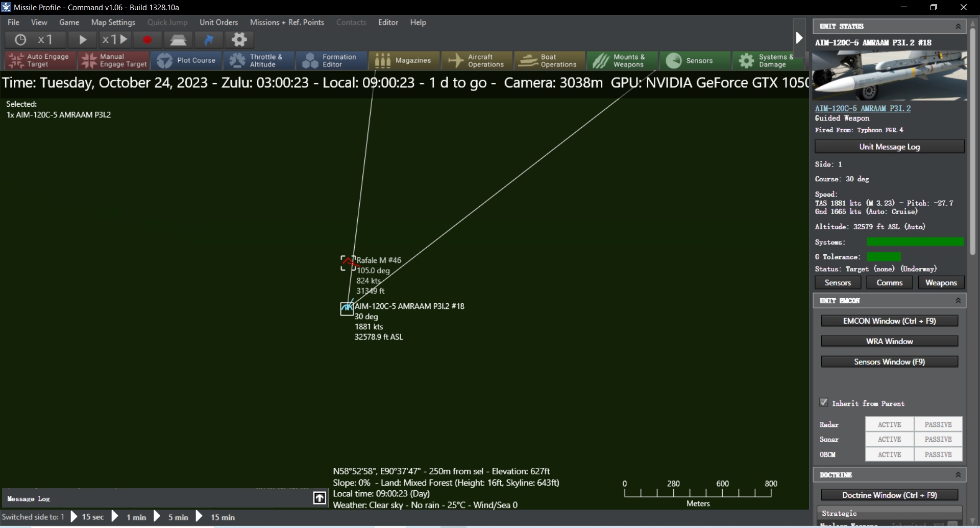Collapse the Unit Status section
The width and height of the screenshot is (980, 528).
958,27
